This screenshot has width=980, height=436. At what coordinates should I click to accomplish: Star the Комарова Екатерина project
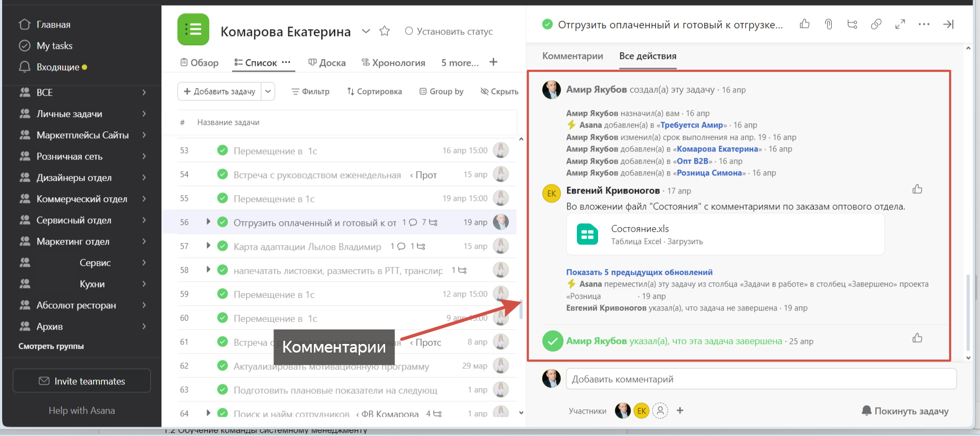coord(385,31)
